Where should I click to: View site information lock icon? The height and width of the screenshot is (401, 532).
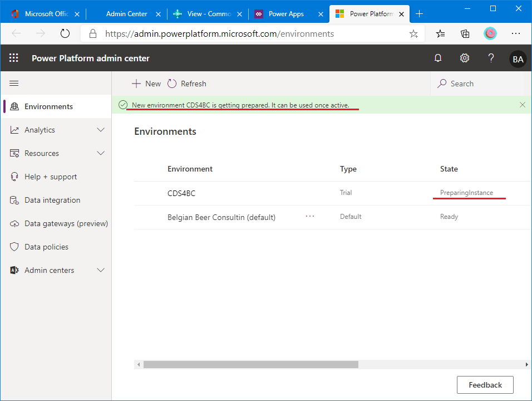(x=92, y=33)
